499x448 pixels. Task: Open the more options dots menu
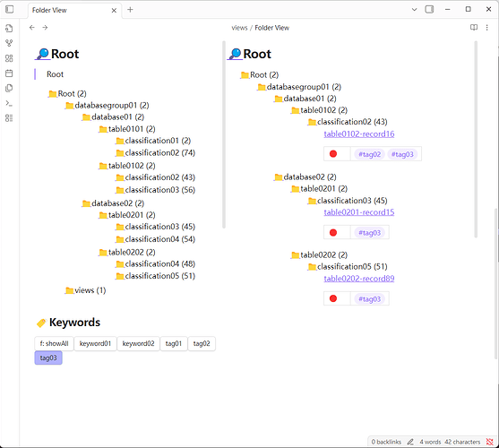coord(487,28)
